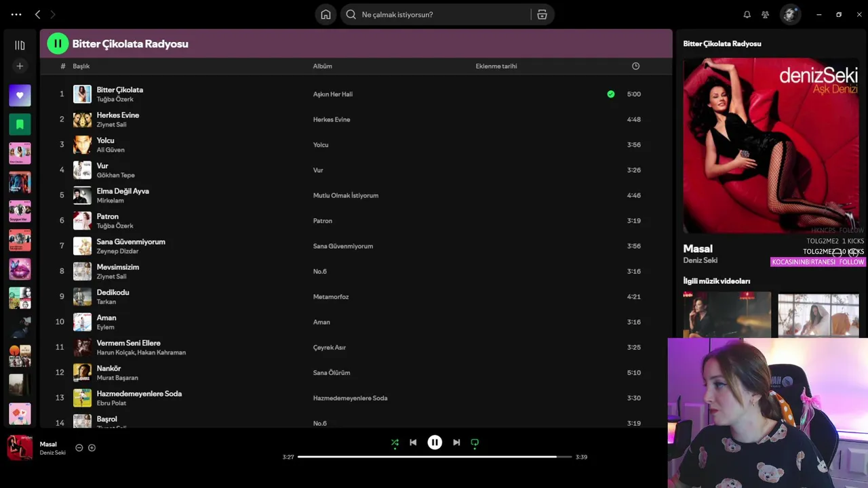The image size is (868, 488).
Task: Open album Patron
Action: [323, 221]
